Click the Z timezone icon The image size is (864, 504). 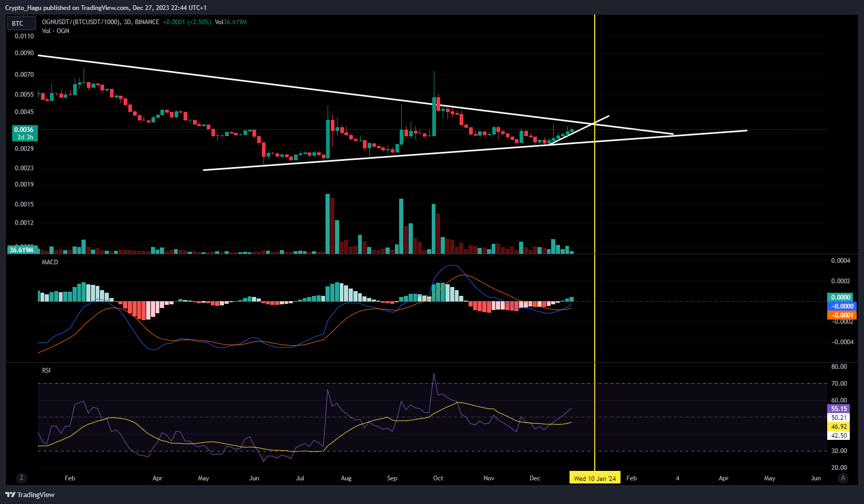pos(22,478)
